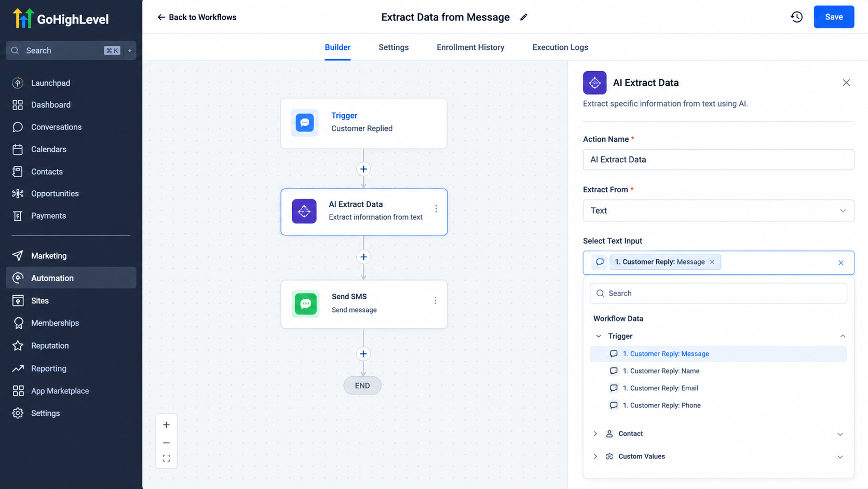
Task: Expand the Custom Values data group
Action: click(x=595, y=457)
